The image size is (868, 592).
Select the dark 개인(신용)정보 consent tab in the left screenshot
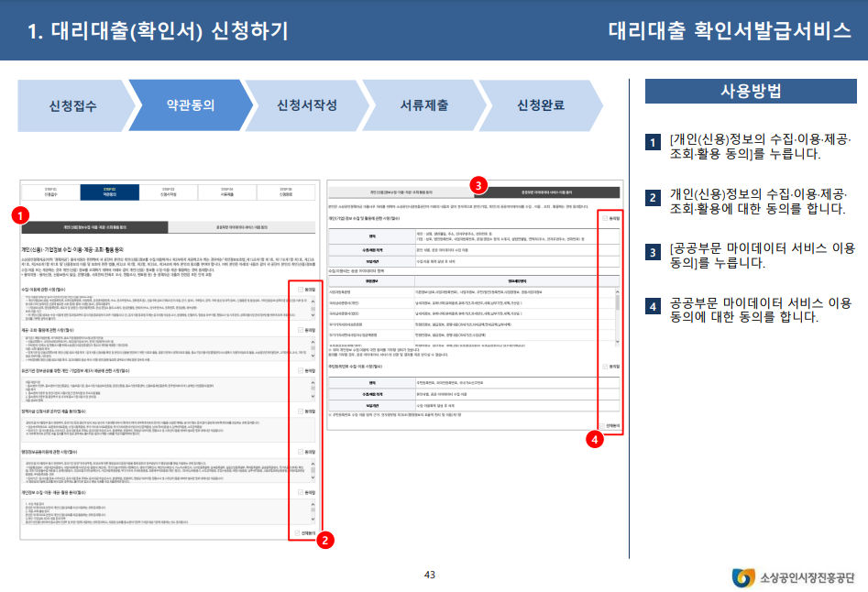[94, 227]
